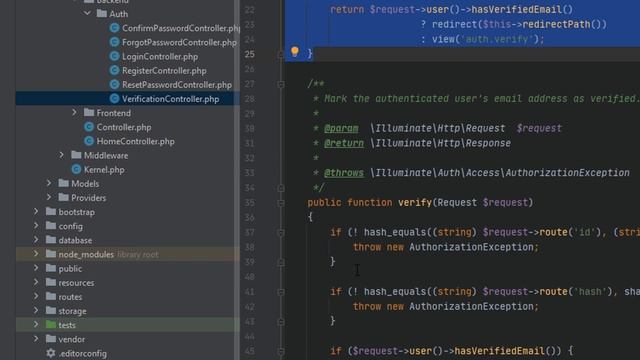Expand the bootstrap folder
The height and width of the screenshot is (360, 640).
coord(36,211)
